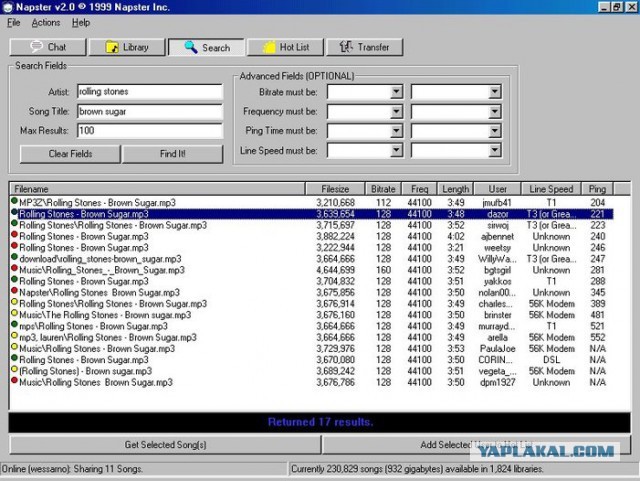Image resolution: width=640 pixels, height=481 pixels.
Task: Switch to the Transfer tab
Action: [x=364, y=47]
